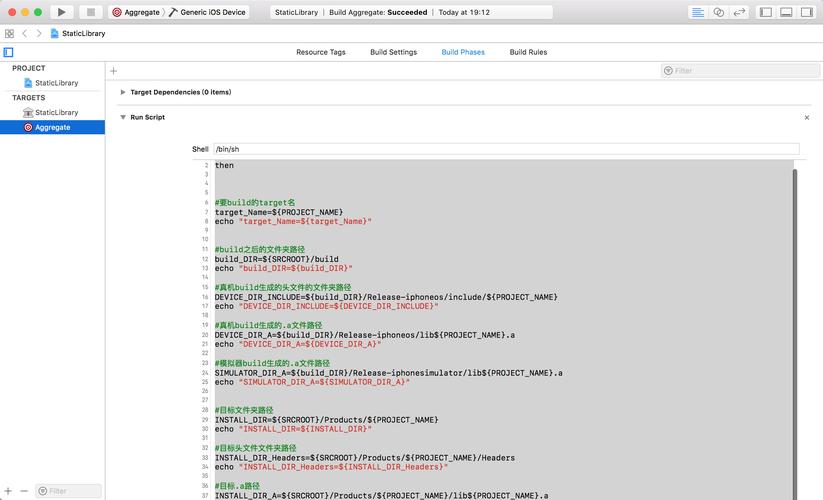Screen dimensions: 823x500
Task: Open the Build Settings tab
Action: [x=393, y=52]
